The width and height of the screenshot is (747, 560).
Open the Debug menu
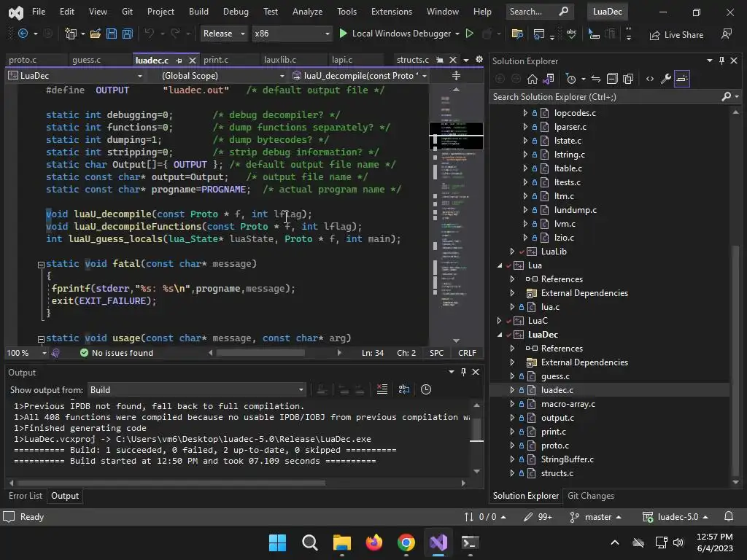point(236,12)
